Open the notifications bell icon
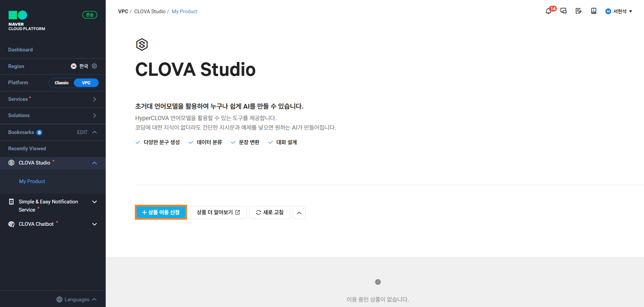 point(548,11)
